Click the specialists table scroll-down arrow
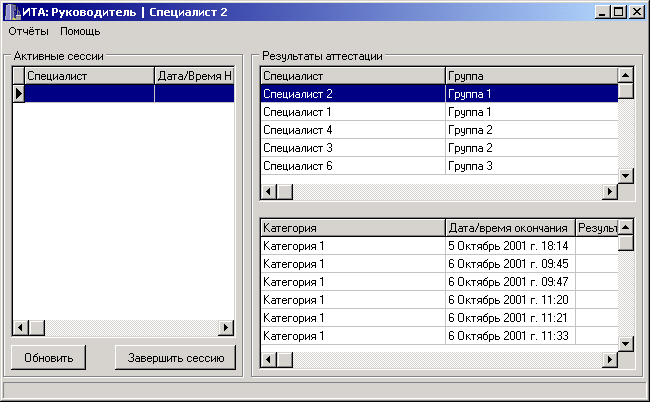This screenshot has width=650, height=402. pyautogui.click(x=626, y=176)
